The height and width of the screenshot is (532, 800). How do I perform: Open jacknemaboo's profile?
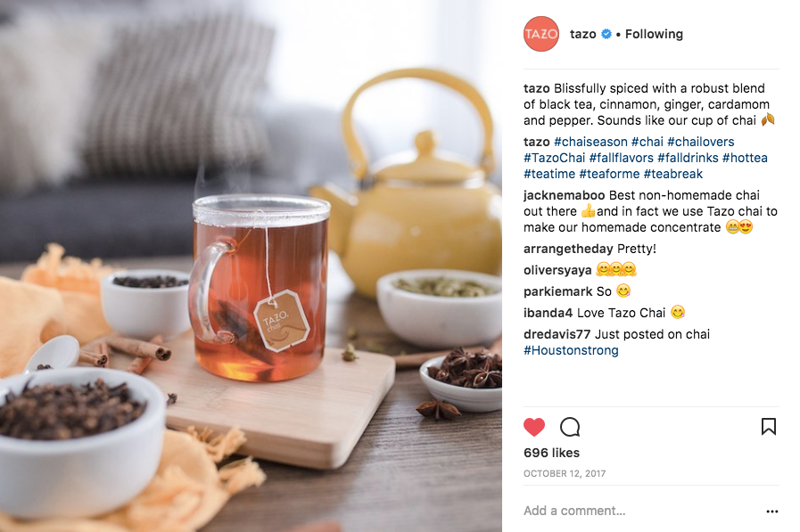(x=564, y=195)
